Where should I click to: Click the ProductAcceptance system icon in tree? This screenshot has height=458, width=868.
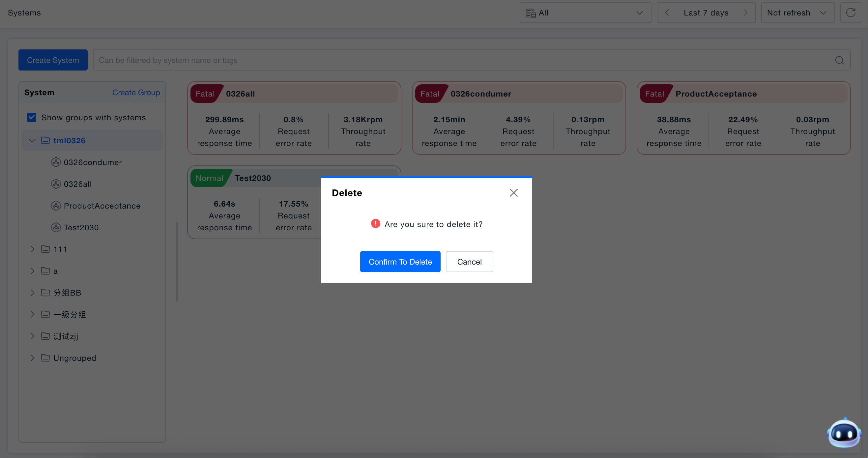56,206
